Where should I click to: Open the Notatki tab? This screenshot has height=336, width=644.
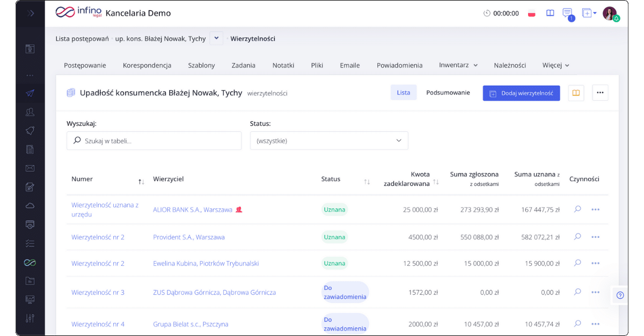[x=283, y=65]
